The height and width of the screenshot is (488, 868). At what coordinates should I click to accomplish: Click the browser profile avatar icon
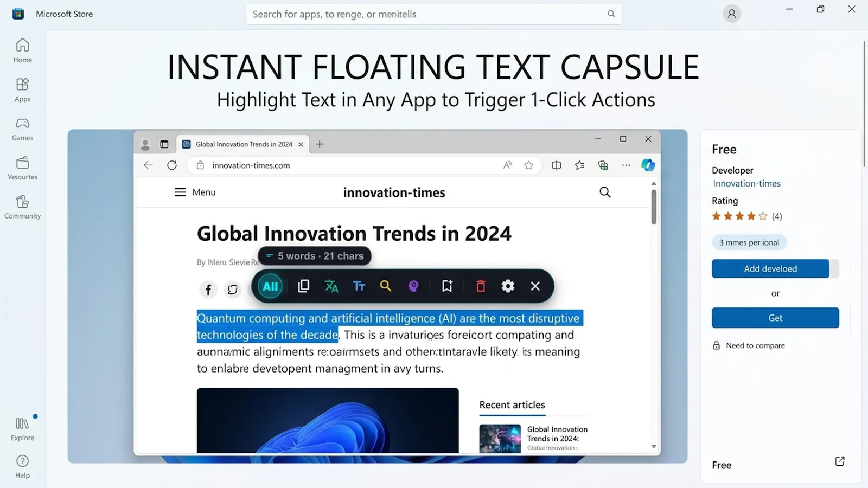click(145, 144)
